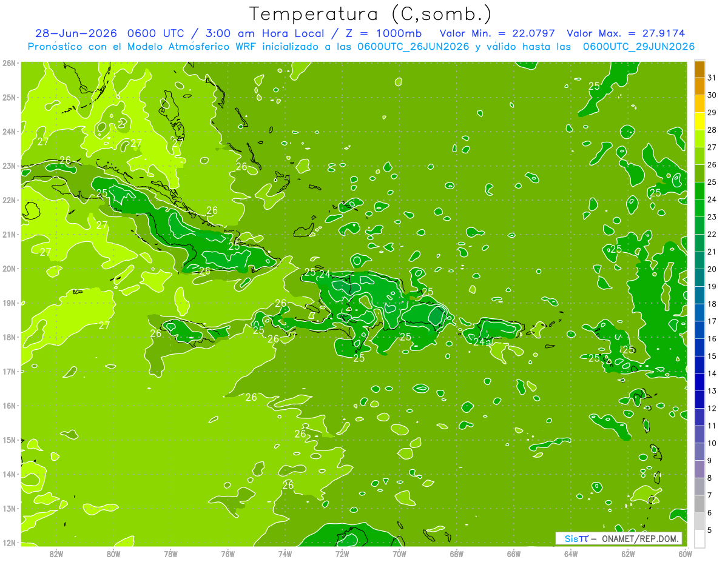Click the "26N" latitude label

[8, 63]
